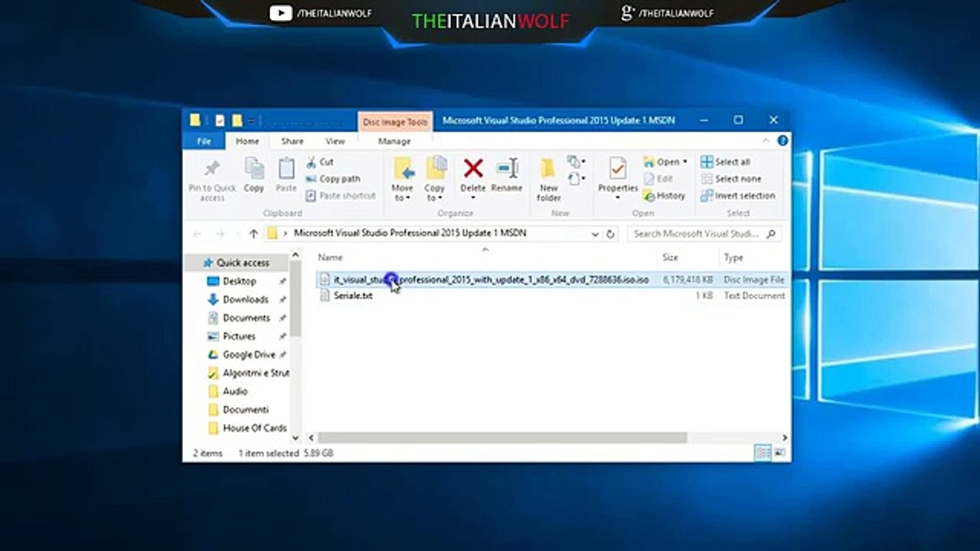Switch to the View ribbon tab
The width and height of the screenshot is (980, 551).
click(335, 141)
